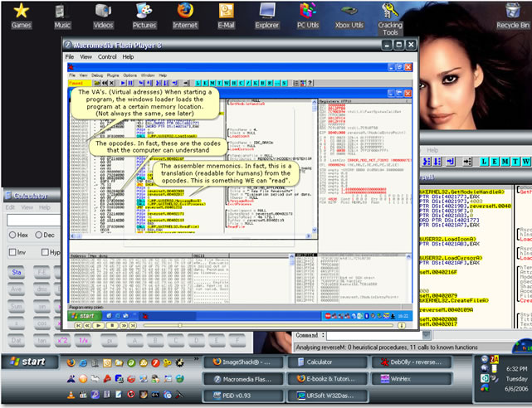532x408 pixels.
Task: Open the Help menu in the background DebOlly window
Action: [432, 150]
